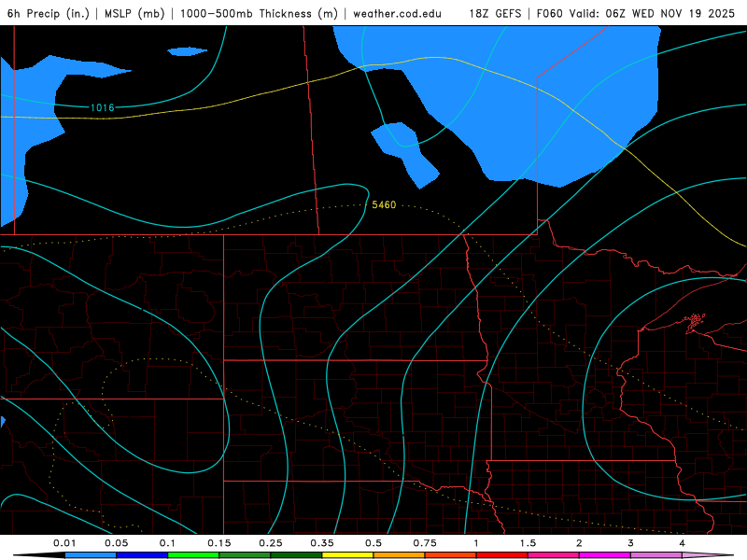The image size is (747, 560).
Task: Click the 5460 thickness contour label
Action: pos(384,204)
